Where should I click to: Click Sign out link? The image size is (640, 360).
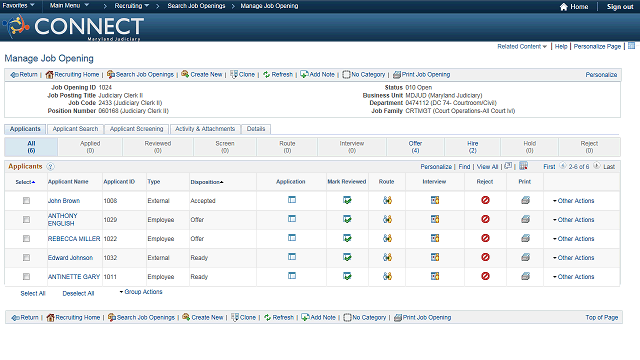point(620,7)
